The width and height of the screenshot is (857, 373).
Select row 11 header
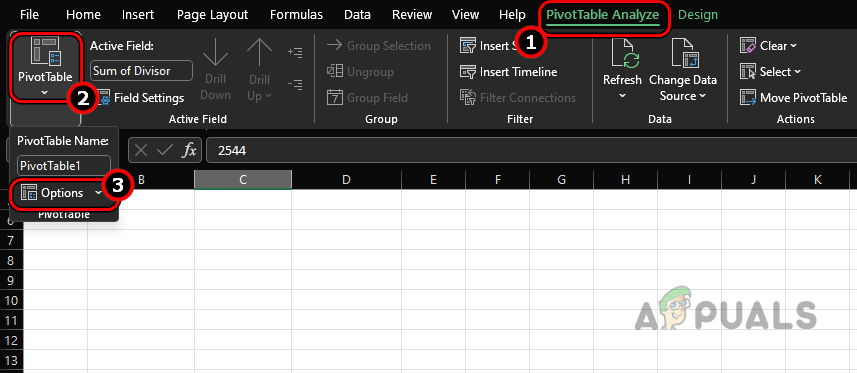pyautogui.click(x=12, y=320)
